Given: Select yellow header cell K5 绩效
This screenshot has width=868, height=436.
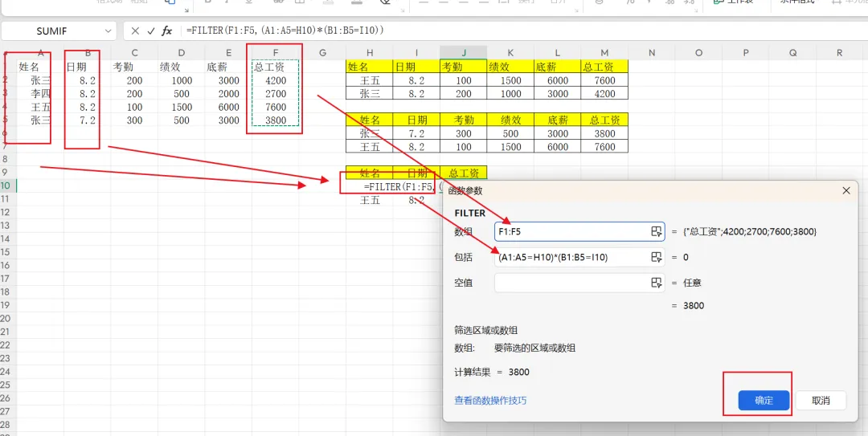Looking at the screenshot, I should pyautogui.click(x=510, y=120).
